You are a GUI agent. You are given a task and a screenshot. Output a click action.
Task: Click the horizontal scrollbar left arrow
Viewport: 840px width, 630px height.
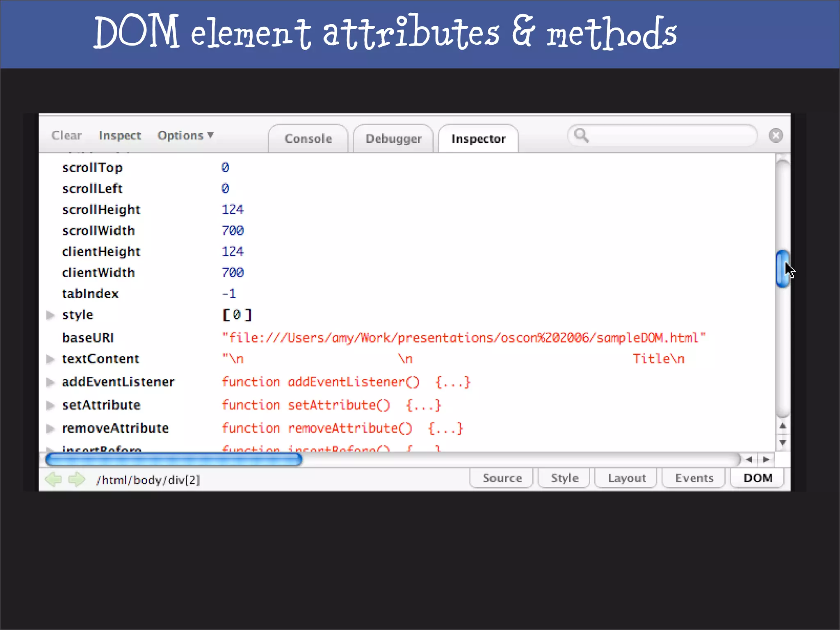pyautogui.click(x=749, y=459)
